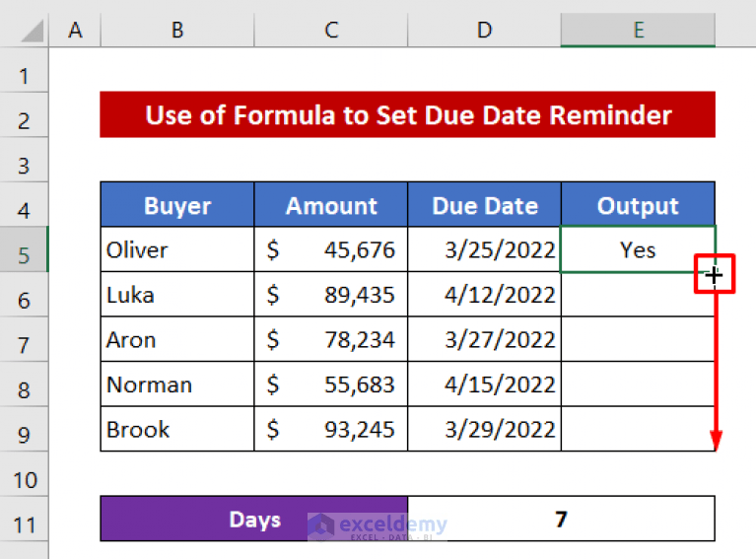Select the Amount header cell
The width and height of the screenshot is (756, 559).
[x=331, y=206]
